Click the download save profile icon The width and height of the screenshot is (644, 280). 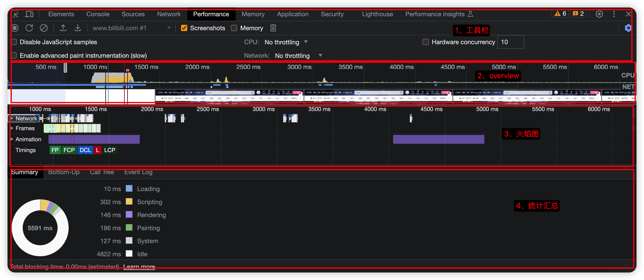point(78,28)
